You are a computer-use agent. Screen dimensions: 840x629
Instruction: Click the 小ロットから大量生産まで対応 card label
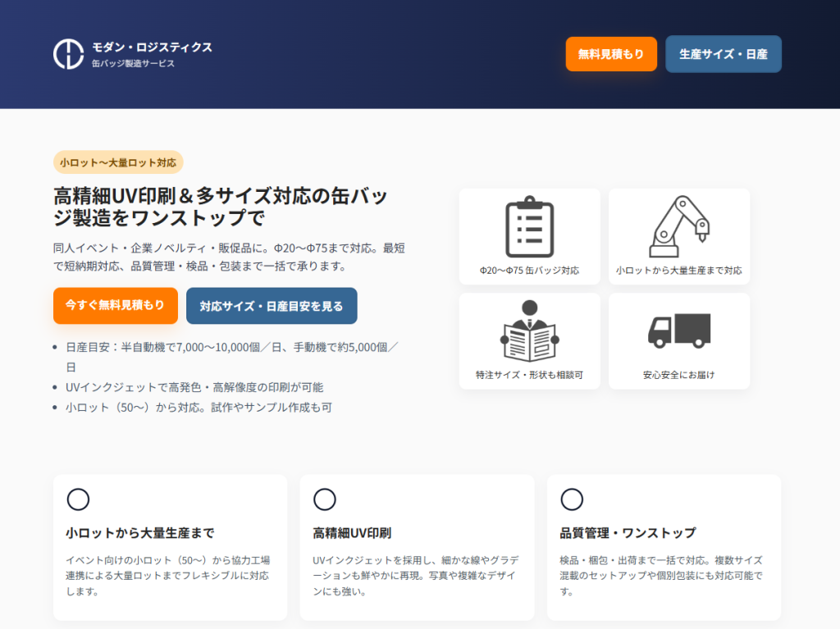(x=678, y=270)
